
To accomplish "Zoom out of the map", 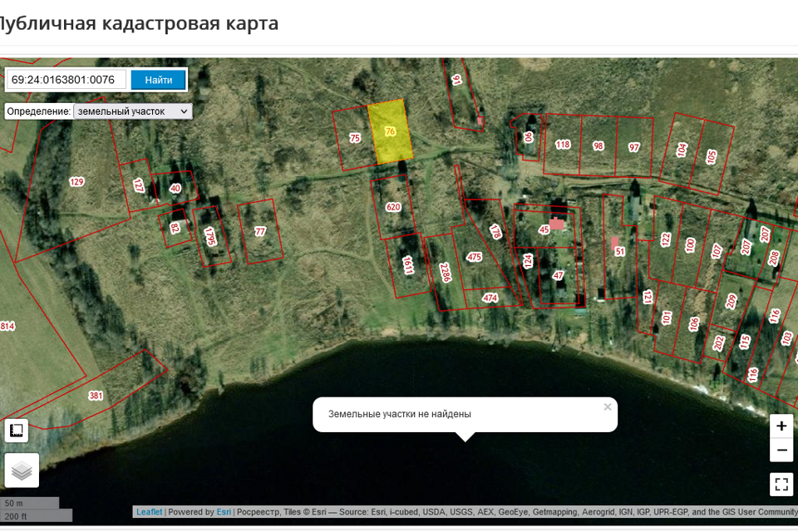I will click(x=781, y=451).
